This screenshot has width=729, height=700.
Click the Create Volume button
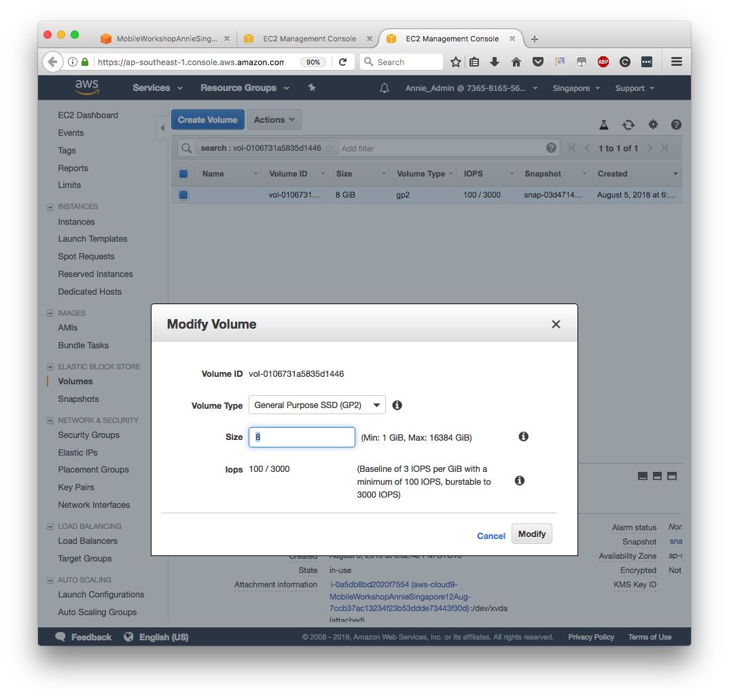207,120
